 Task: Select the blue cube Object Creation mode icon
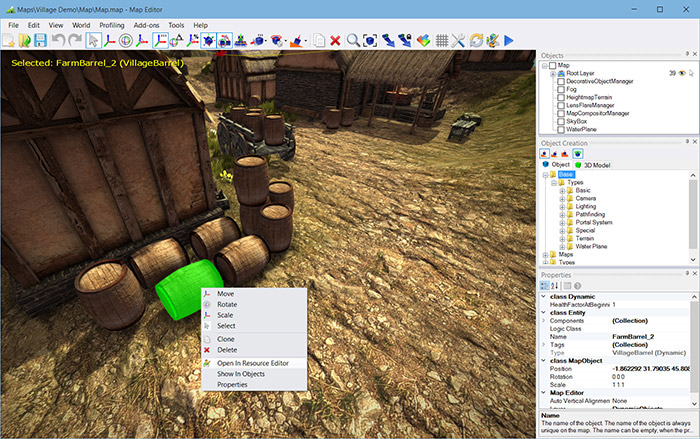(578, 154)
